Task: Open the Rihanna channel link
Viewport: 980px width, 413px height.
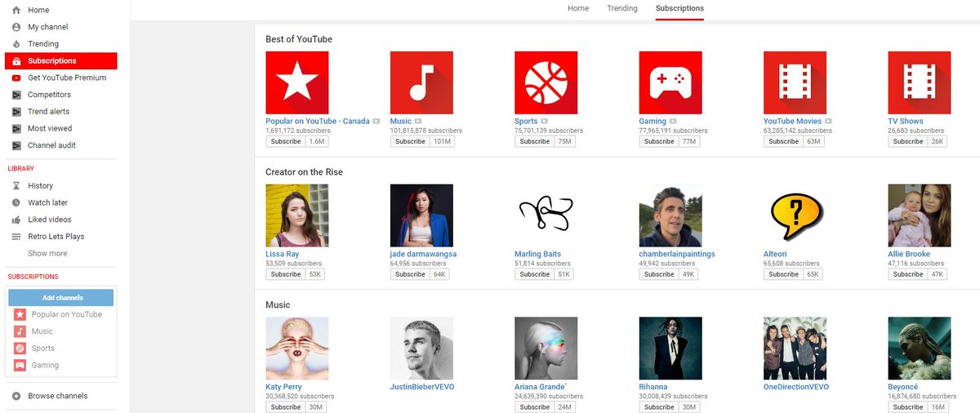Action: (x=653, y=387)
